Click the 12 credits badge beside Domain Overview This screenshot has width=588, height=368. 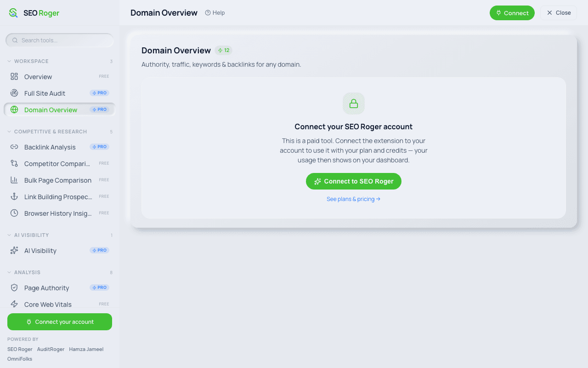pos(224,51)
